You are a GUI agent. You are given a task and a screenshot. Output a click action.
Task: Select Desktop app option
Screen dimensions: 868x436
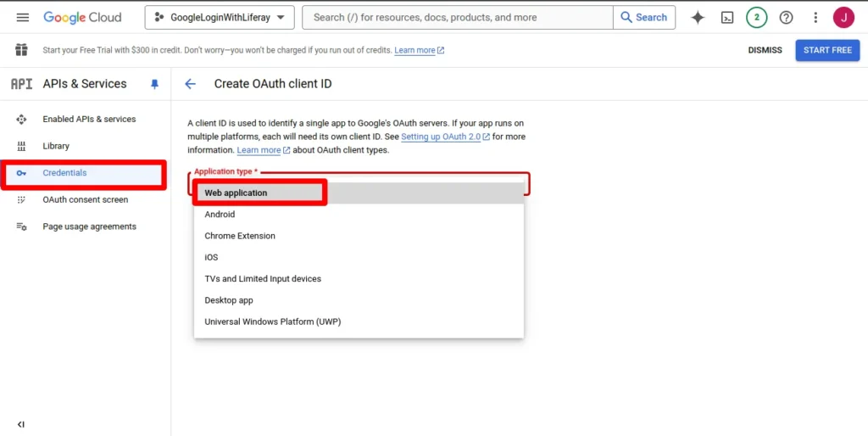pyautogui.click(x=229, y=300)
